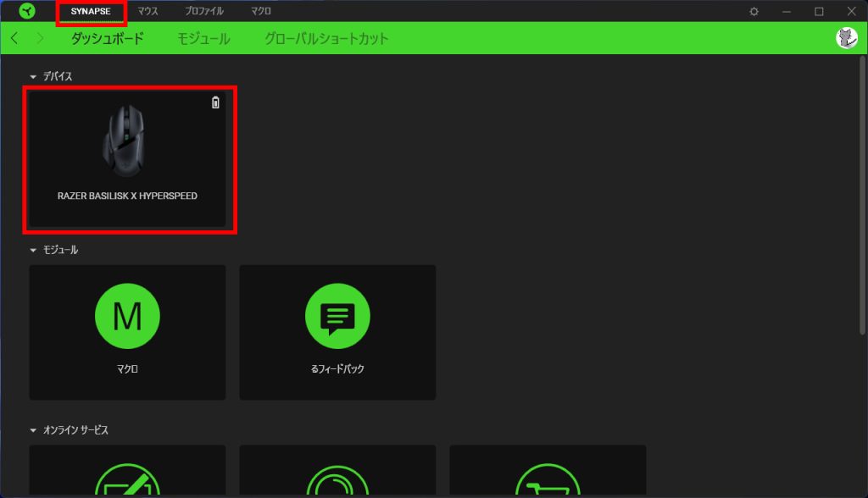Close the Synapse window
This screenshot has width=868, height=498.
point(852,11)
